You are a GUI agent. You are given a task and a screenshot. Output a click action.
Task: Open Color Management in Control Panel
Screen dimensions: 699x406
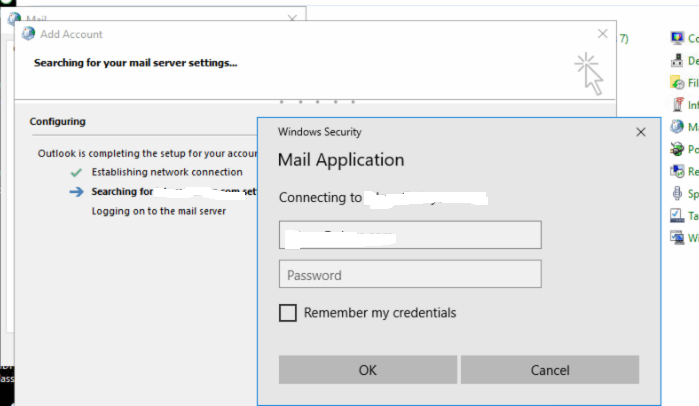click(677, 38)
